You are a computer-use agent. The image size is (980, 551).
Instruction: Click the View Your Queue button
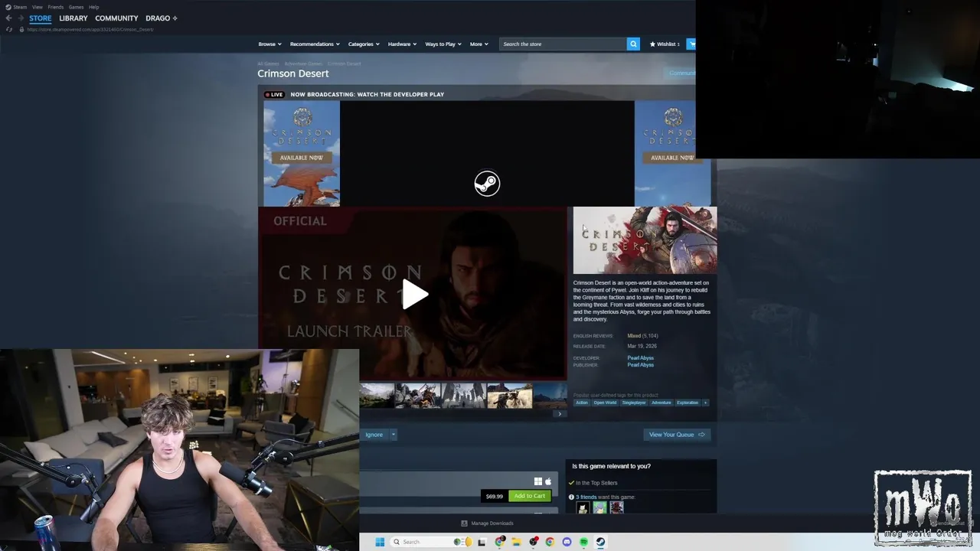pyautogui.click(x=677, y=435)
